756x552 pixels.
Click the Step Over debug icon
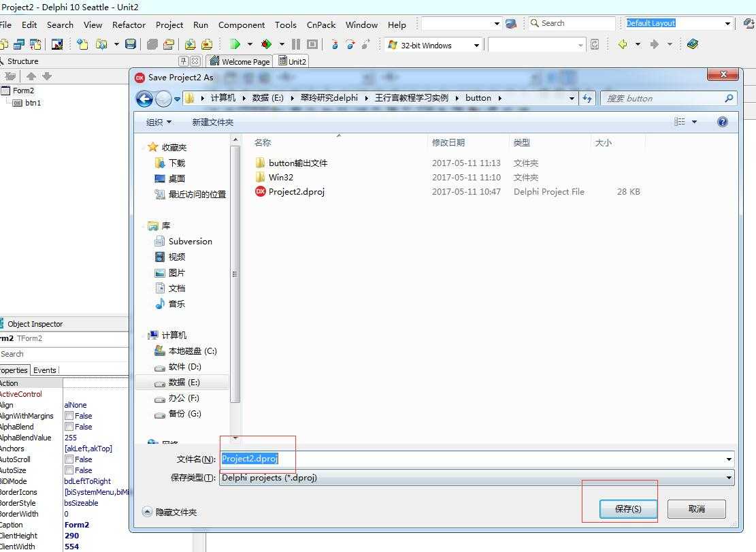point(350,44)
